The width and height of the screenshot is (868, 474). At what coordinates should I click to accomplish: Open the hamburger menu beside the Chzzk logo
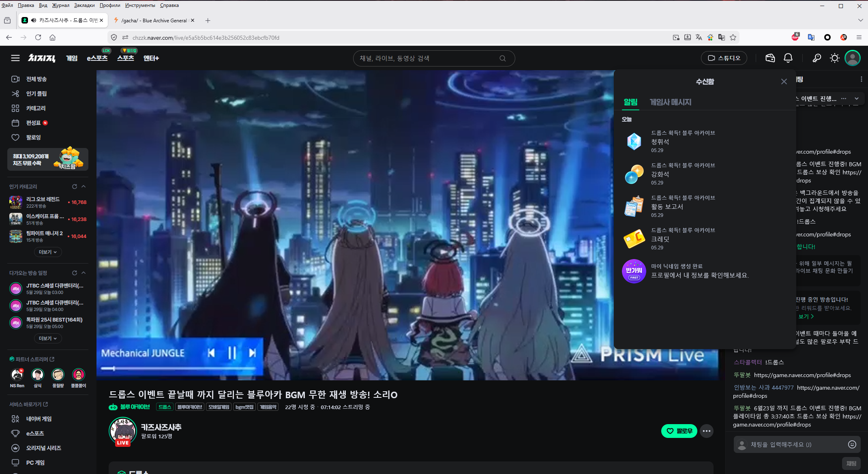click(x=15, y=58)
